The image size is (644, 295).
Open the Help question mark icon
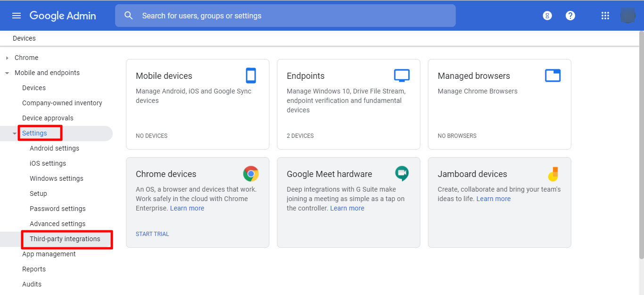point(570,16)
